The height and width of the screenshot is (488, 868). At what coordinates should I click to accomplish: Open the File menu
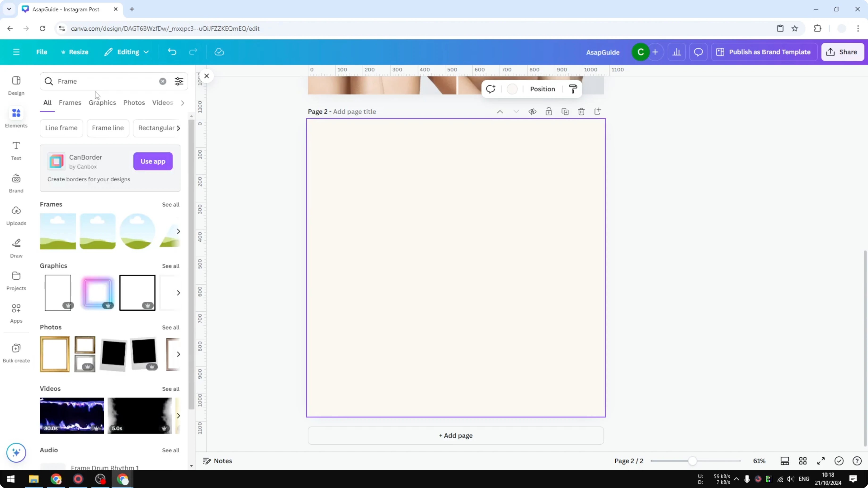[42, 52]
